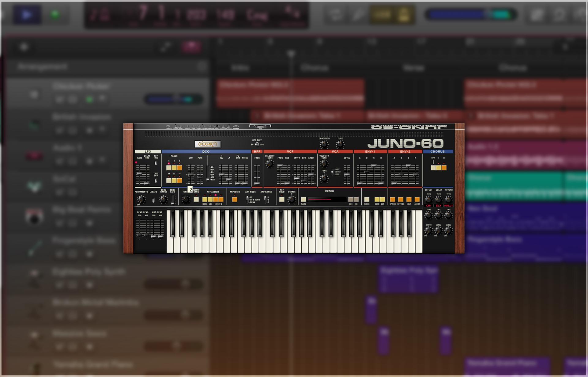Select POLY-2 key assign button
Image resolution: width=588 pixels, height=377 pixels.
click(221, 200)
